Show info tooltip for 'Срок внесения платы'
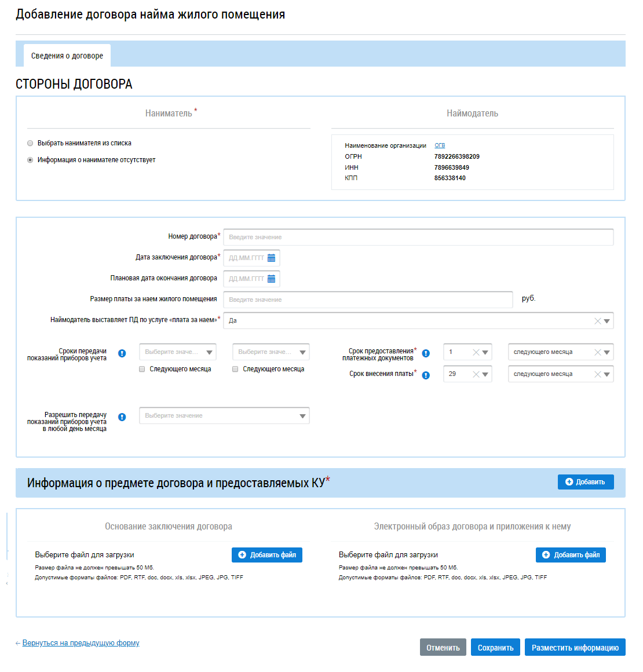Image resolution: width=643 pixels, height=672 pixels. [426, 375]
